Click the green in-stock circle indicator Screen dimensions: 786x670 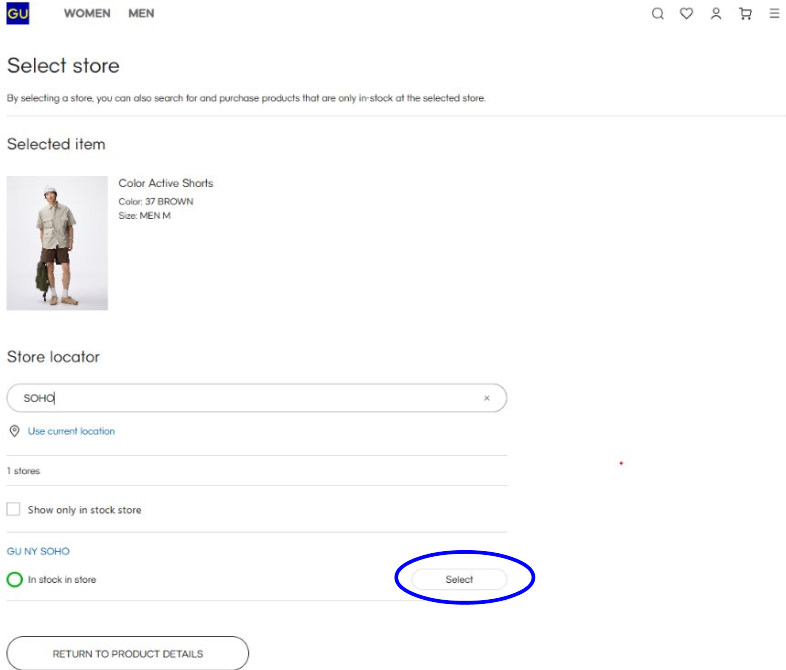click(x=15, y=579)
